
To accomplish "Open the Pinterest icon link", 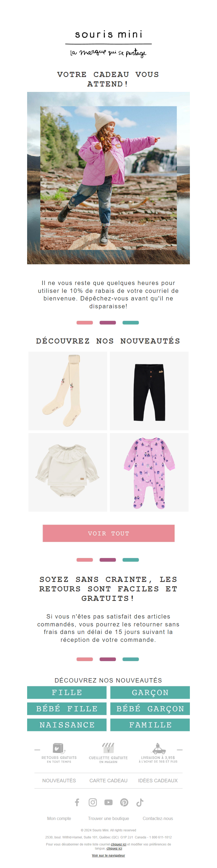I will 124,802.
